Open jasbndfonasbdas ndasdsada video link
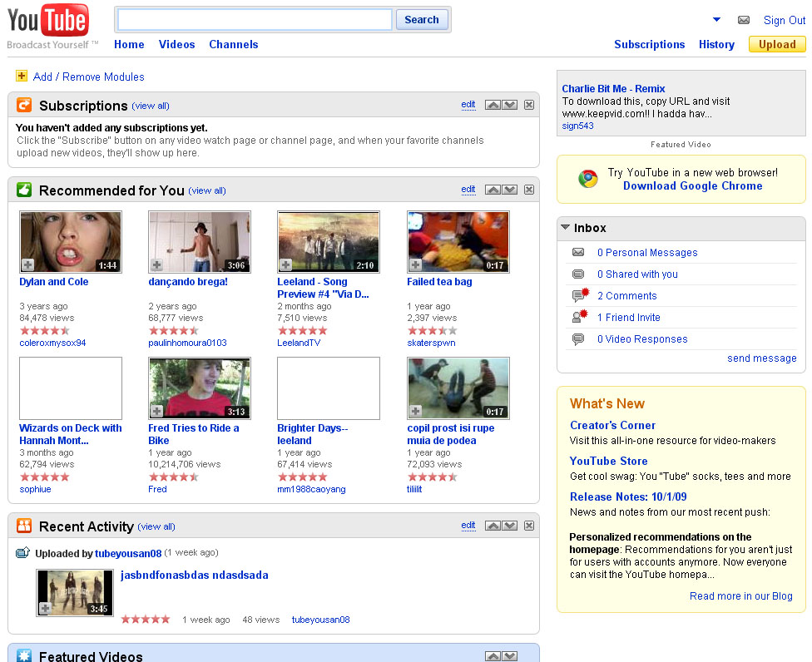The image size is (812, 662). pos(194,575)
